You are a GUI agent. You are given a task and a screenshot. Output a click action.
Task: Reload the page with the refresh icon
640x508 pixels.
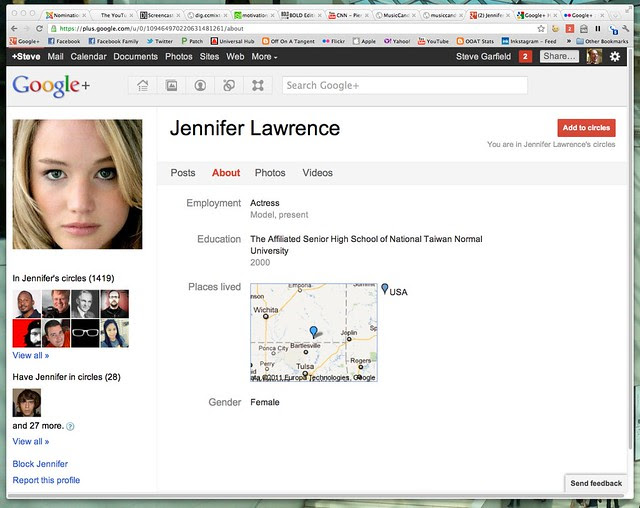click(39, 29)
